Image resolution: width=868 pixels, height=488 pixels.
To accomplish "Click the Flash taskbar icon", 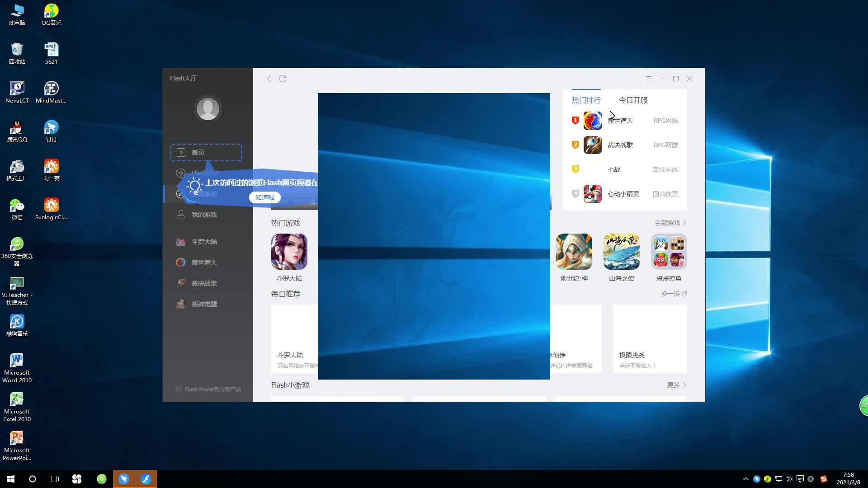I will 146,479.
